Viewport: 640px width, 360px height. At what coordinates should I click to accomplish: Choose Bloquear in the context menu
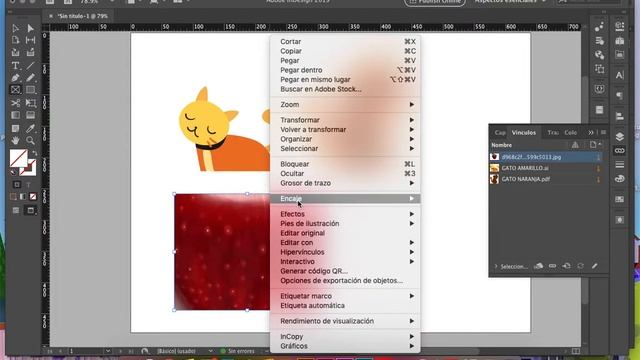click(345, 164)
